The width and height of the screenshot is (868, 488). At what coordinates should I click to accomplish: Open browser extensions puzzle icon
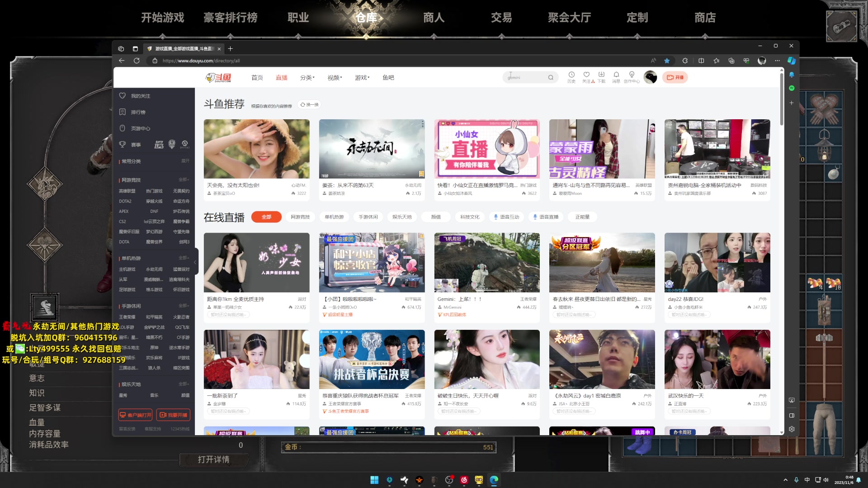point(685,61)
